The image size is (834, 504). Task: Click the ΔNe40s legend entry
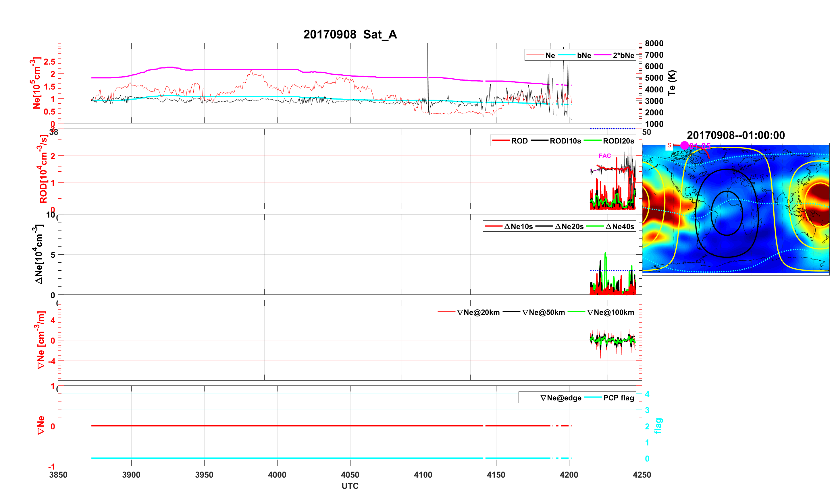619,227
